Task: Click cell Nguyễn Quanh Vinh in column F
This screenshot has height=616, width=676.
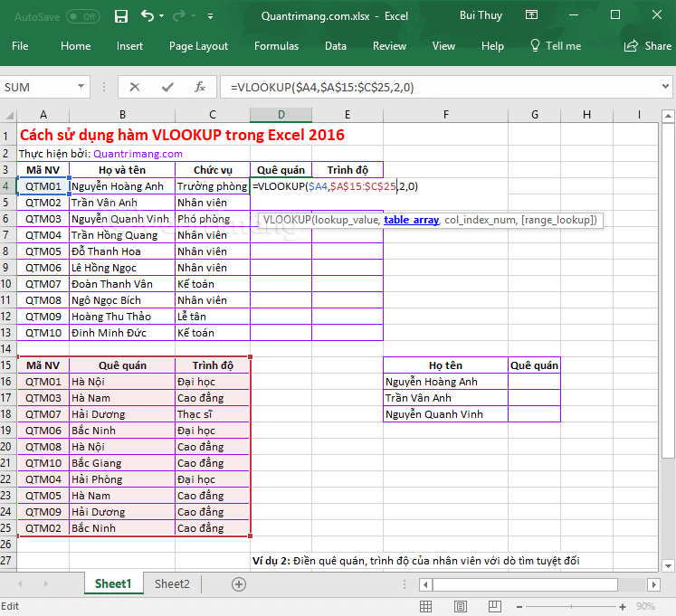Action: coord(446,414)
